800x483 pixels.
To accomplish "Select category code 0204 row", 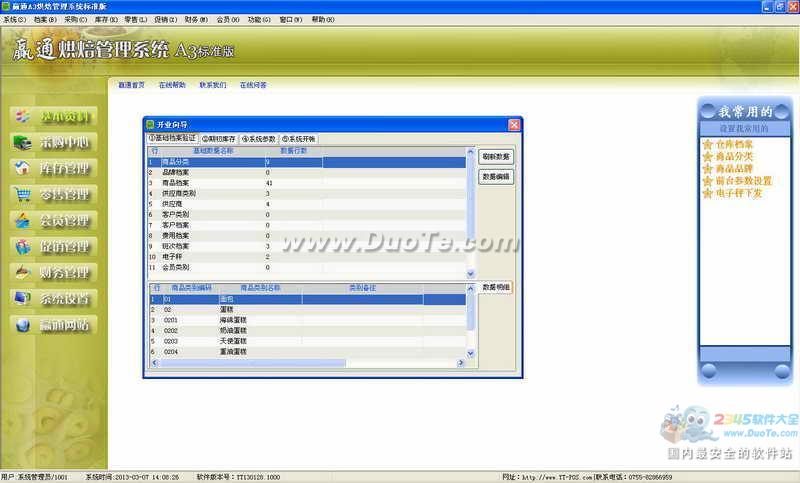I will [308, 352].
